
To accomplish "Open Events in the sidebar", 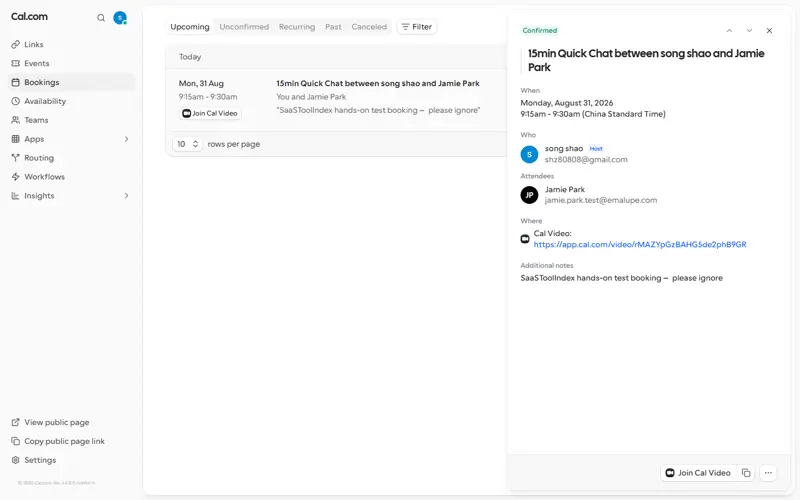I will [71, 63].
